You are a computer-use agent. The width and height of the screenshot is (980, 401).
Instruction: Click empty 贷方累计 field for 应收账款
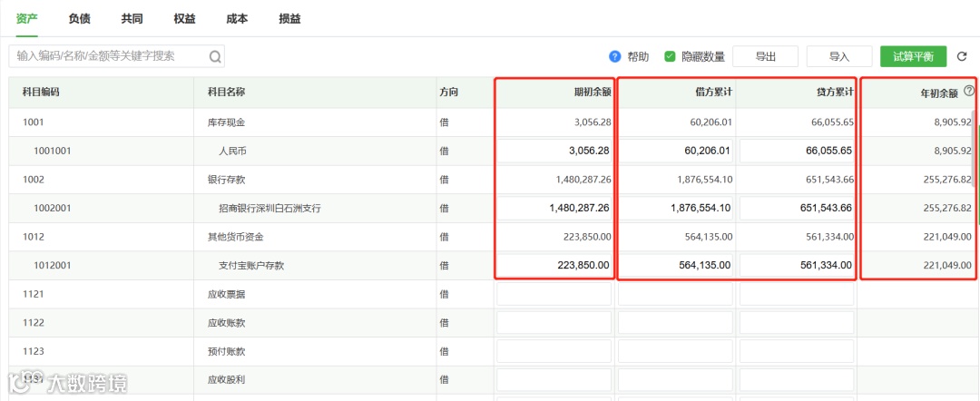pyautogui.click(x=797, y=323)
